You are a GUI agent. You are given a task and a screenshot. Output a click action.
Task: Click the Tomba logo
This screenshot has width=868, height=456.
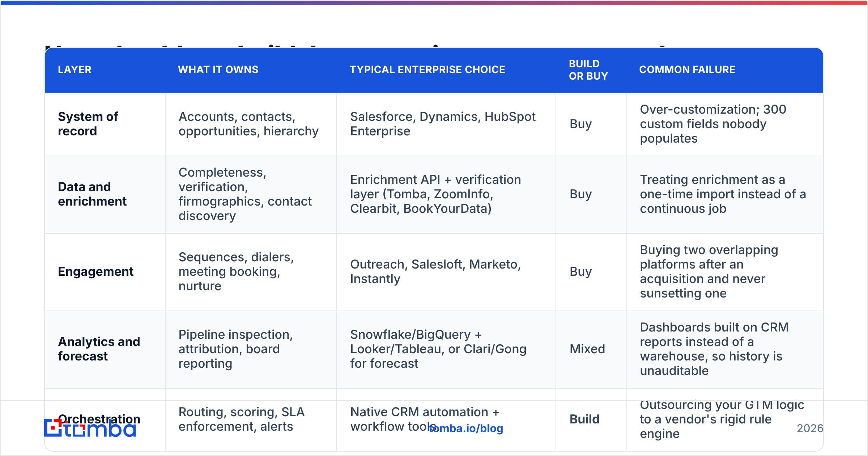click(x=90, y=428)
